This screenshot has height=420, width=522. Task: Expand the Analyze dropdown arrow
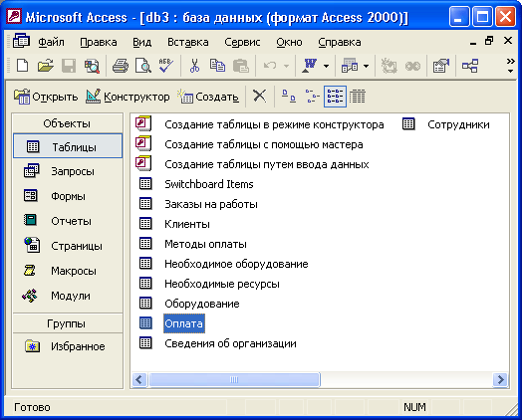pos(366,66)
